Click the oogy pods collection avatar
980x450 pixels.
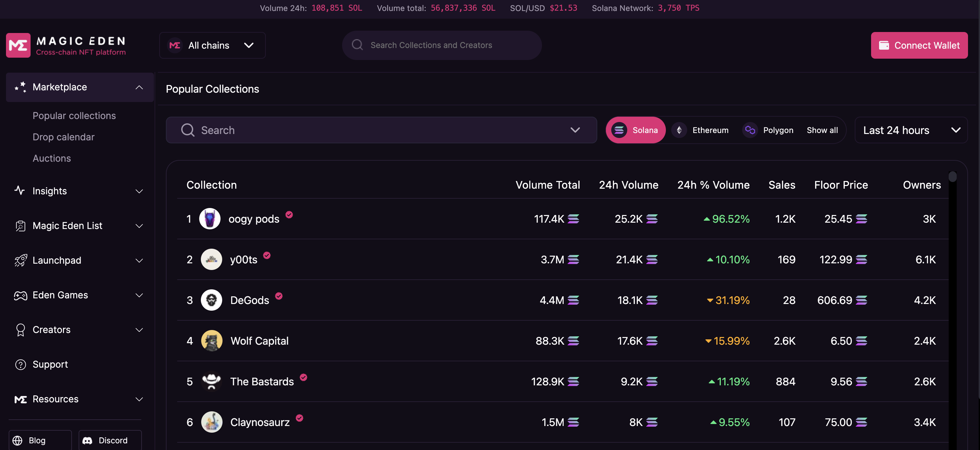coord(210,219)
